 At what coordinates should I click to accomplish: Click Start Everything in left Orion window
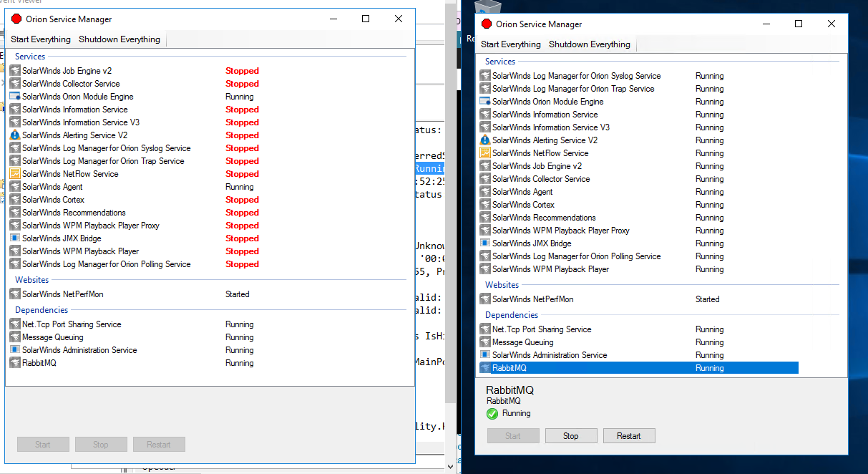[x=41, y=39]
